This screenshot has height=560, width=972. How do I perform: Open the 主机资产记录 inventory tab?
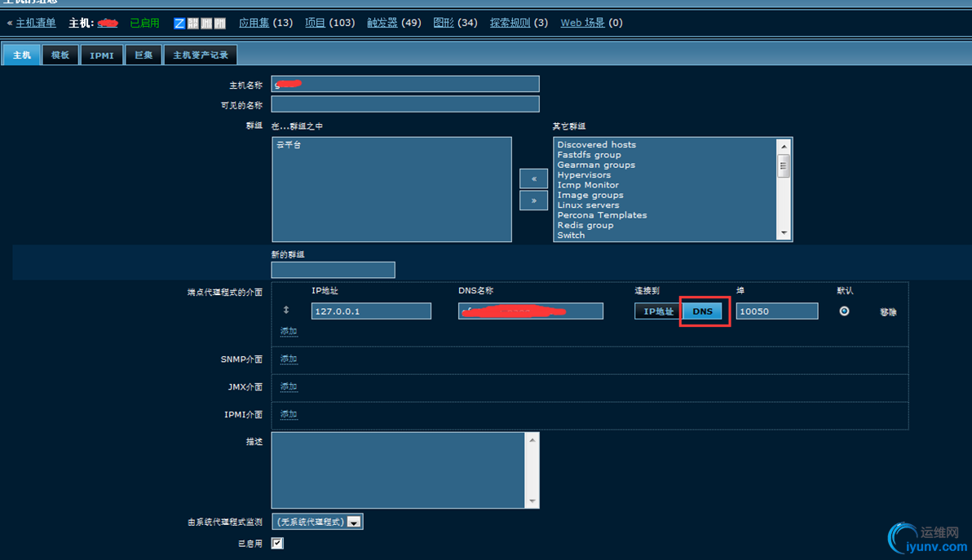point(201,55)
